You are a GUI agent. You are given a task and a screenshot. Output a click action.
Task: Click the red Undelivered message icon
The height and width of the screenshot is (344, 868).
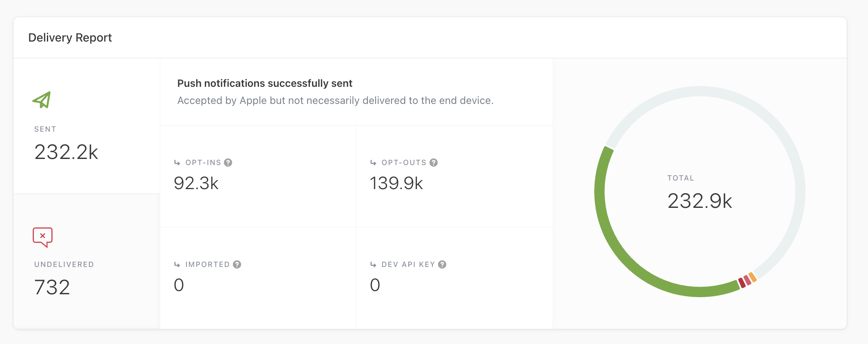(x=42, y=237)
